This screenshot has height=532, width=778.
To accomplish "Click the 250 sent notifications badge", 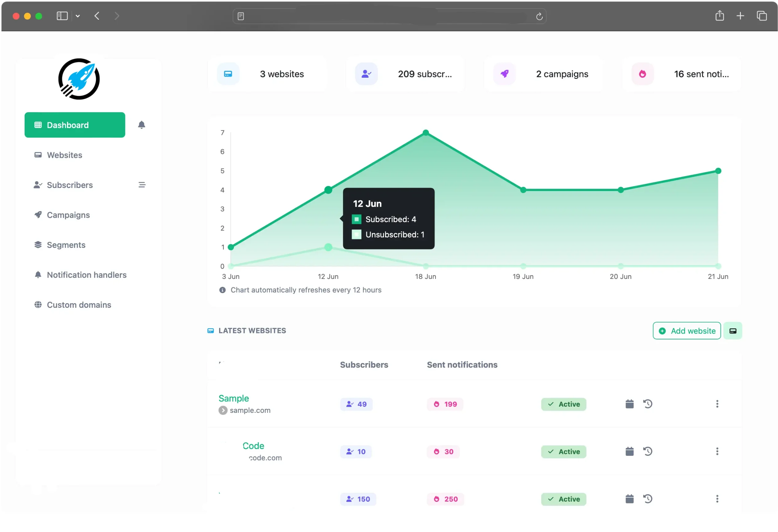I will click(446, 499).
